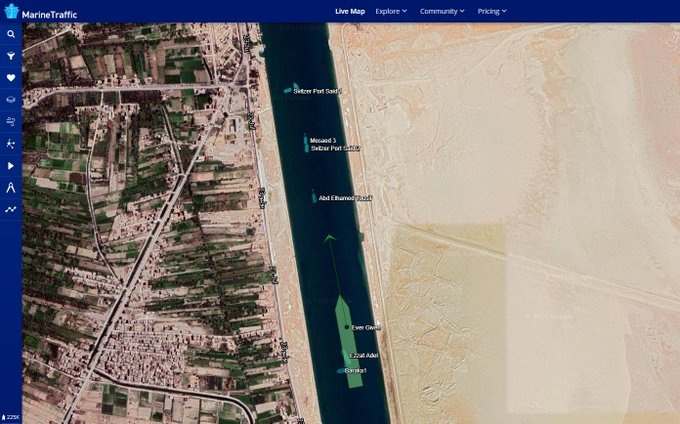Open My Fleets heart icon

[x=11, y=78]
